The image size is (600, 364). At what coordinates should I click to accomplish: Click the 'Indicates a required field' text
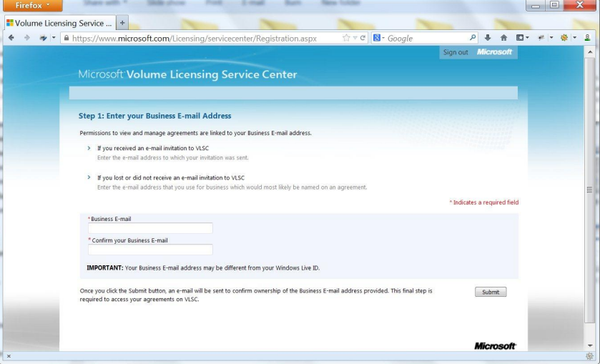pos(484,202)
